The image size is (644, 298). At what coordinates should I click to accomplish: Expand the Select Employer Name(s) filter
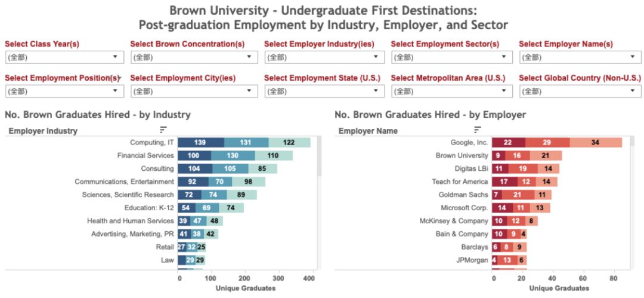(x=580, y=57)
